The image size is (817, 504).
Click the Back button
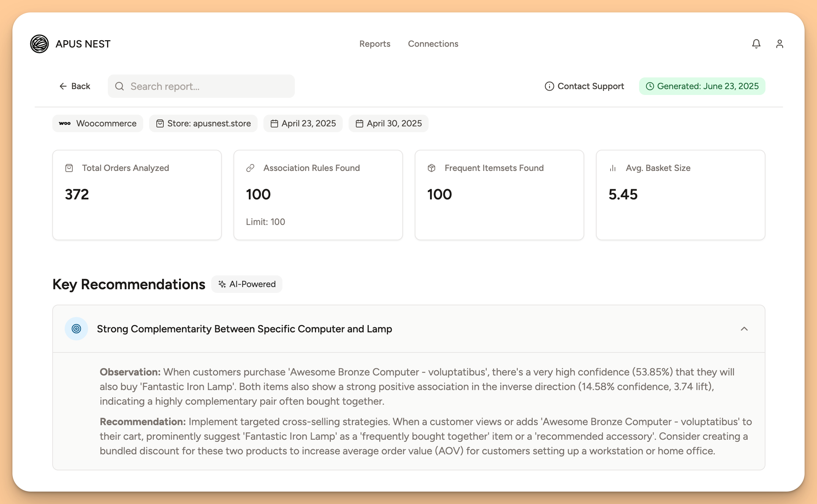click(74, 86)
